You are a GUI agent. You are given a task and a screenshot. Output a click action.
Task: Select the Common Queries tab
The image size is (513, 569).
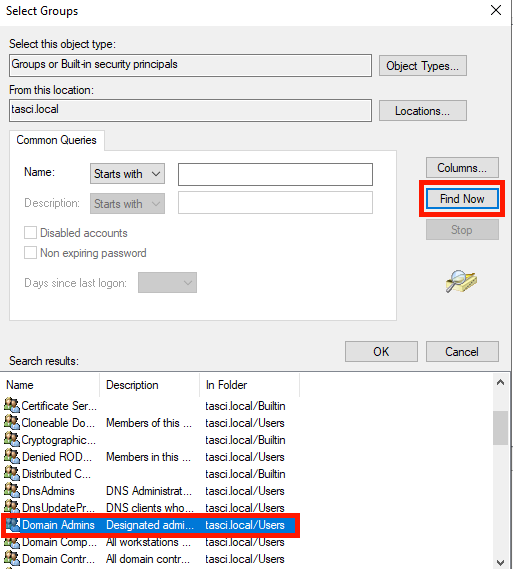57,140
